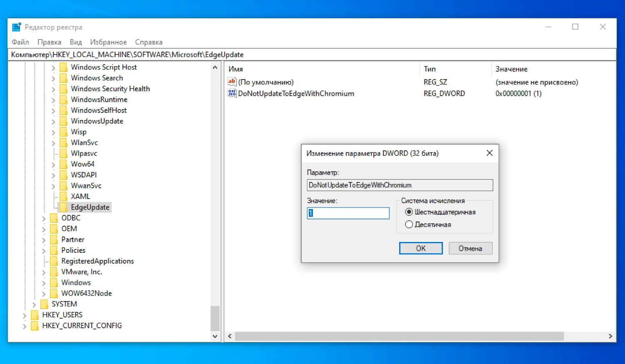Click the (По умолчанию) string value icon
This screenshot has height=364, width=625.
click(232, 82)
